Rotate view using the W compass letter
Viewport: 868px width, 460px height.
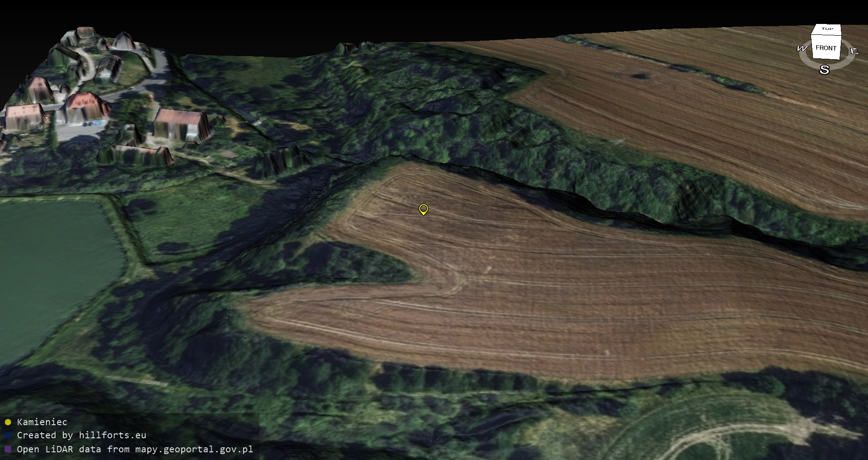point(802,48)
